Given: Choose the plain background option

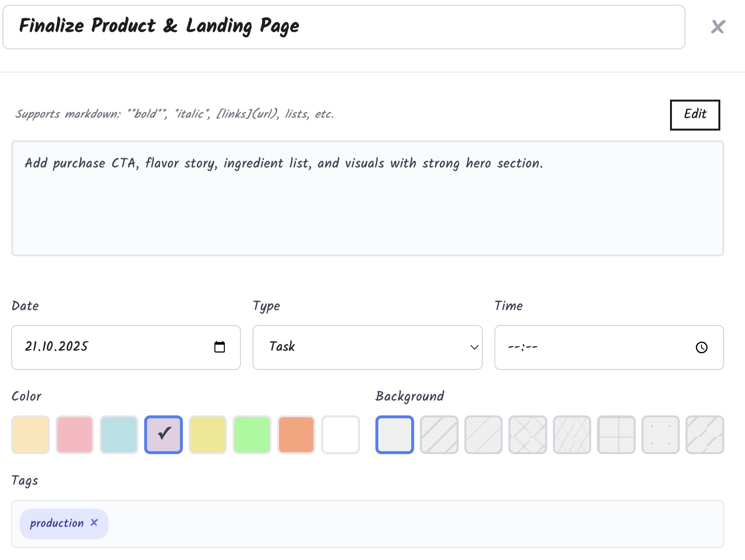Looking at the screenshot, I should tap(395, 435).
